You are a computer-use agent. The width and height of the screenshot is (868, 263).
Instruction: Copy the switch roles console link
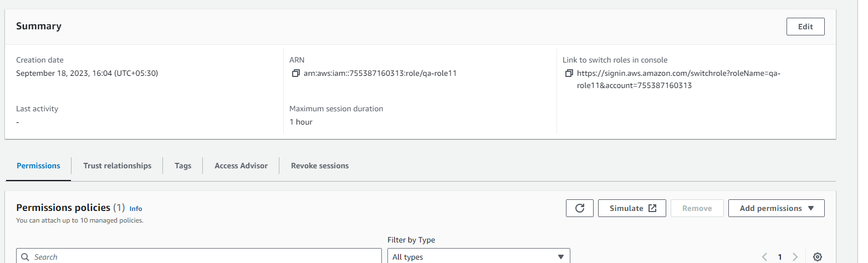click(568, 74)
